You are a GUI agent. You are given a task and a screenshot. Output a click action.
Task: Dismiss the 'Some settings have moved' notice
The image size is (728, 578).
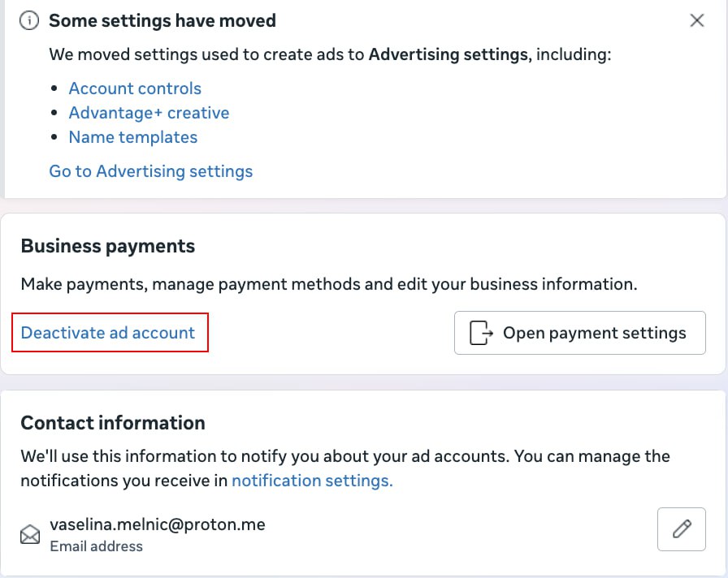tap(697, 20)
